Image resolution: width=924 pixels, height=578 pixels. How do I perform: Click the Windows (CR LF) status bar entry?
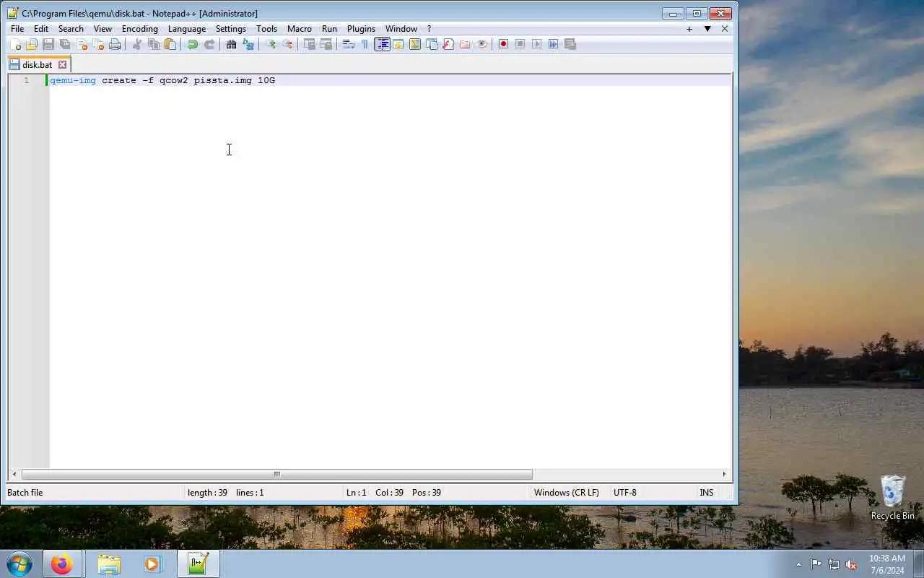(x=567, y=493)
